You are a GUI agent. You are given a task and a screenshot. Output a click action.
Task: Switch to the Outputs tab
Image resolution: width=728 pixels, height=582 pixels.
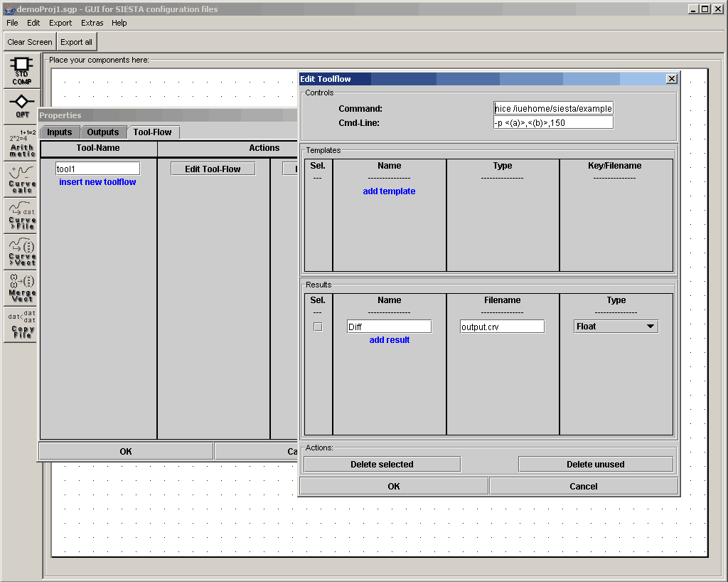[x=103, y=132]
